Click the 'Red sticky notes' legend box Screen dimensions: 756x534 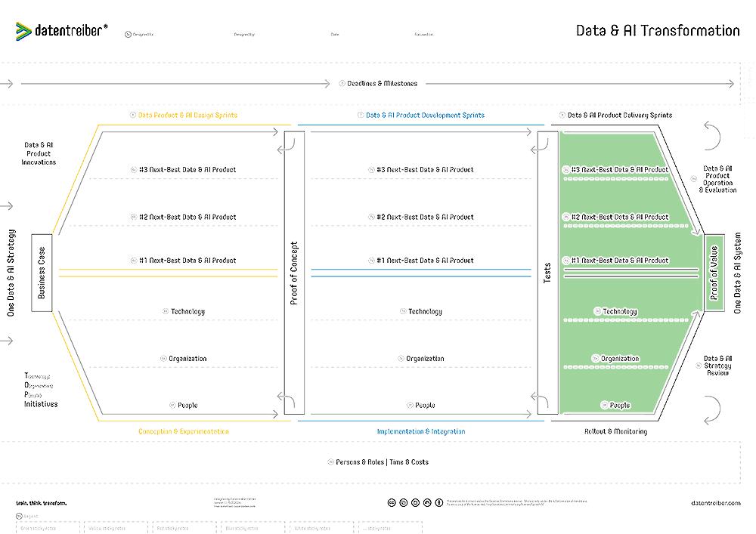pos(184,528)
